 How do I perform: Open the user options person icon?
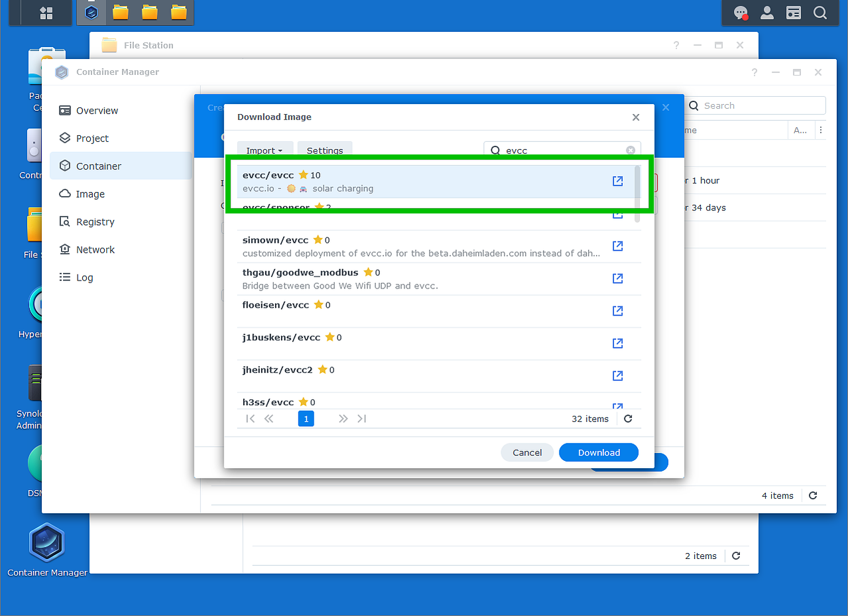[x=767, y=13]
